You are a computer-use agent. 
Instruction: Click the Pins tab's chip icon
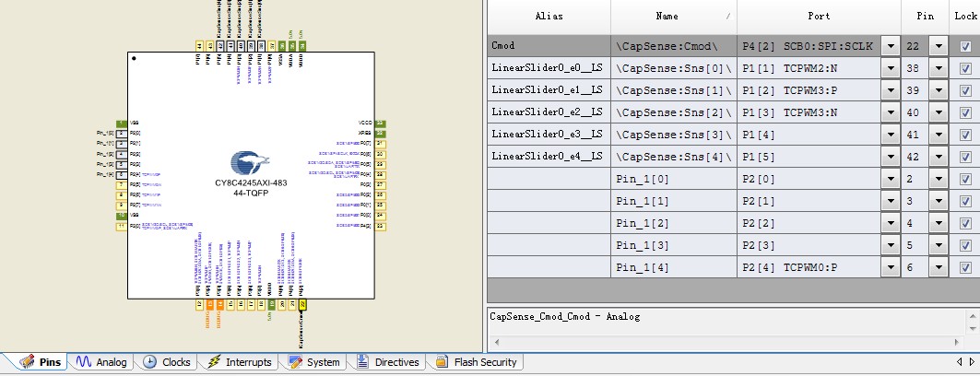pyautogui.click(x=27, y=362)
